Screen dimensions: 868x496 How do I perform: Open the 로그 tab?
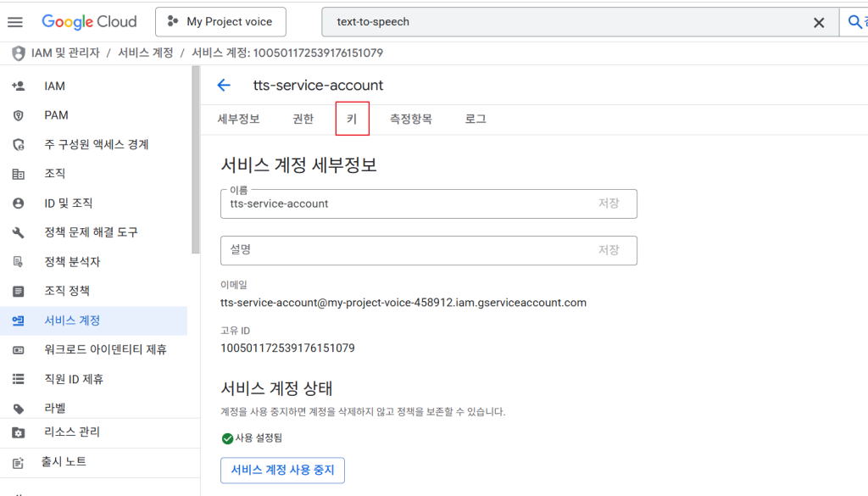coord(476,120)
